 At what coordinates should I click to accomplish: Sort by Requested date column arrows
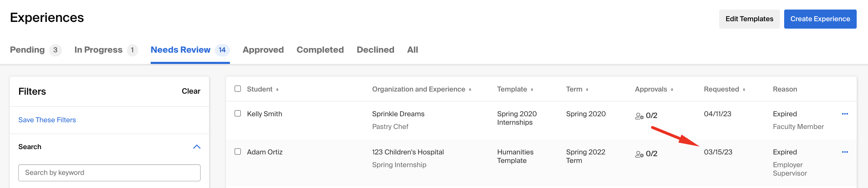click(744, 90)
